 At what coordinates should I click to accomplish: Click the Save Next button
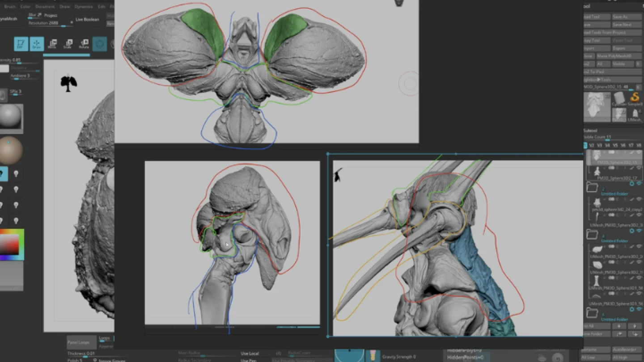coord(627,25)
